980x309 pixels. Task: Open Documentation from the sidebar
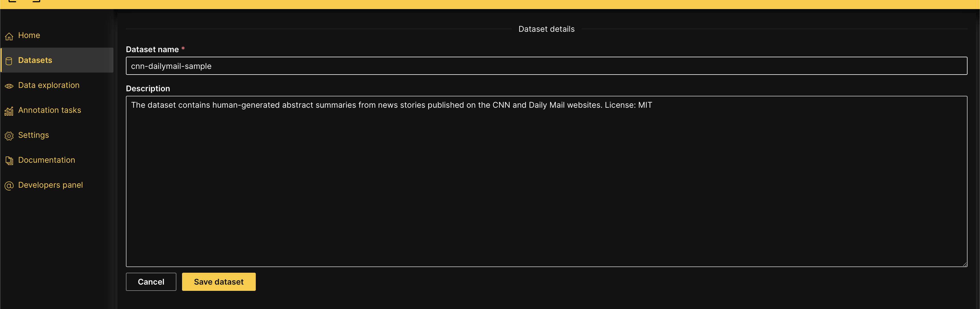coord(47,160)
